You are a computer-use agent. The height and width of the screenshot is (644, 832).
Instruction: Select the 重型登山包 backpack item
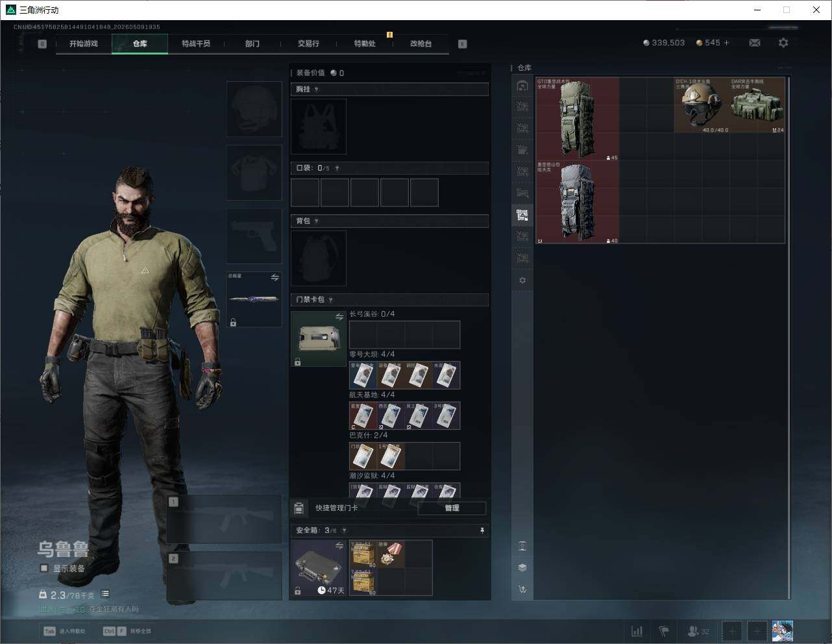click(577, 202)
